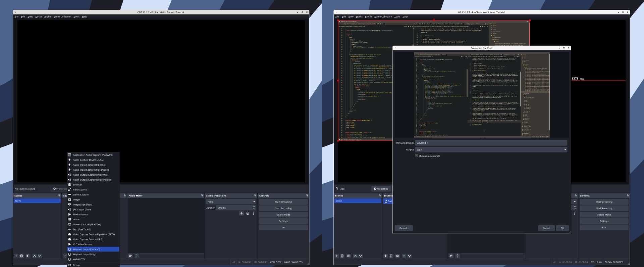Screen dimensions: 644x267
Task: Float the Audio Mixer dock in window with source menu
Action: 202,195
